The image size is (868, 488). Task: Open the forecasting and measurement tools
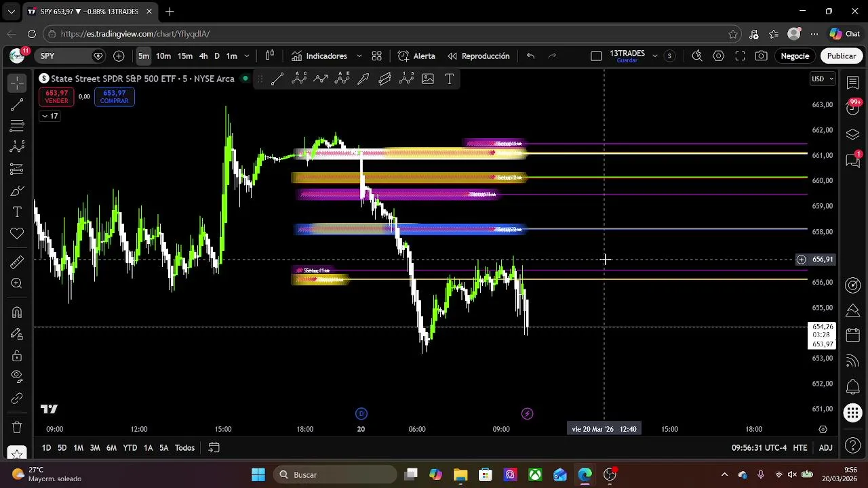point(17,169)
